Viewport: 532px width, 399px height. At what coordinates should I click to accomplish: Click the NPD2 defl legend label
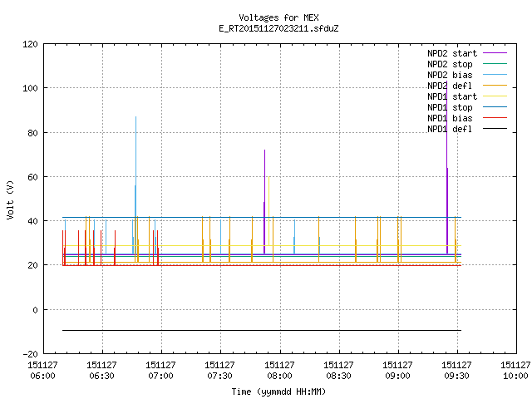[450, 86]
